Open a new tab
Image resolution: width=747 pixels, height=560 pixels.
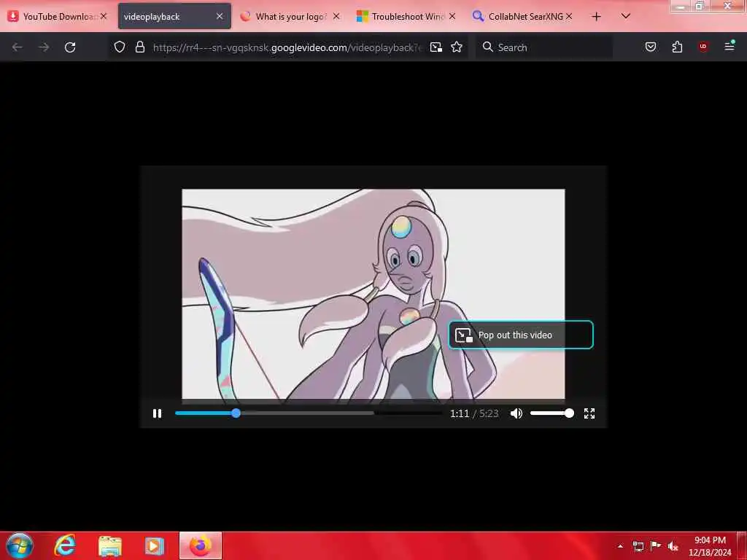tap(596, 17)
